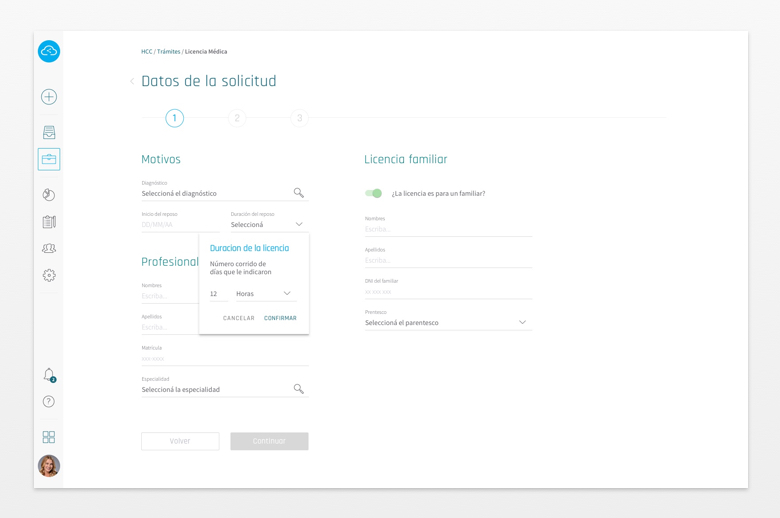Select the briefcase icon in sidebar

49,159
